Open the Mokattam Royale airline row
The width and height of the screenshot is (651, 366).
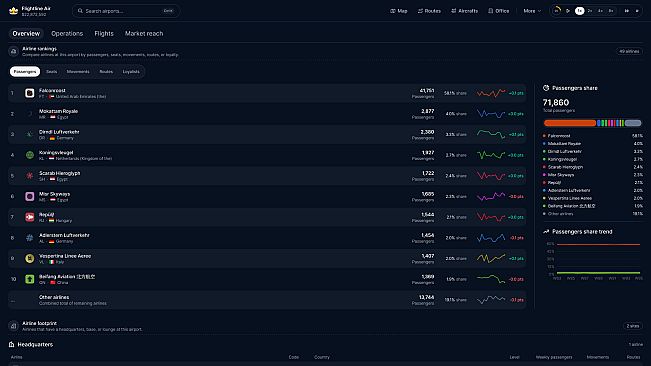pyautogui.click(x=267, y=114)
